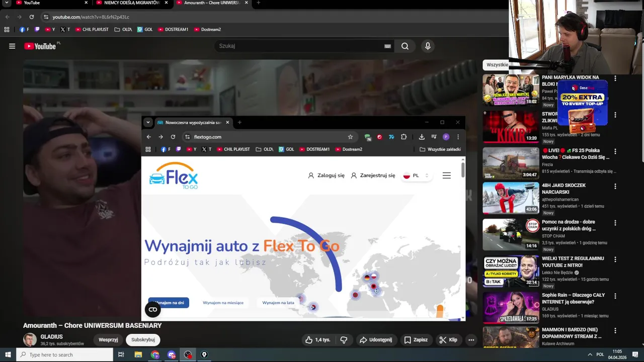Click the star bookmark icon in flextogo.com address bar
Image resolution: width=644 pixels, height=362 pixels.
point(350,137)
